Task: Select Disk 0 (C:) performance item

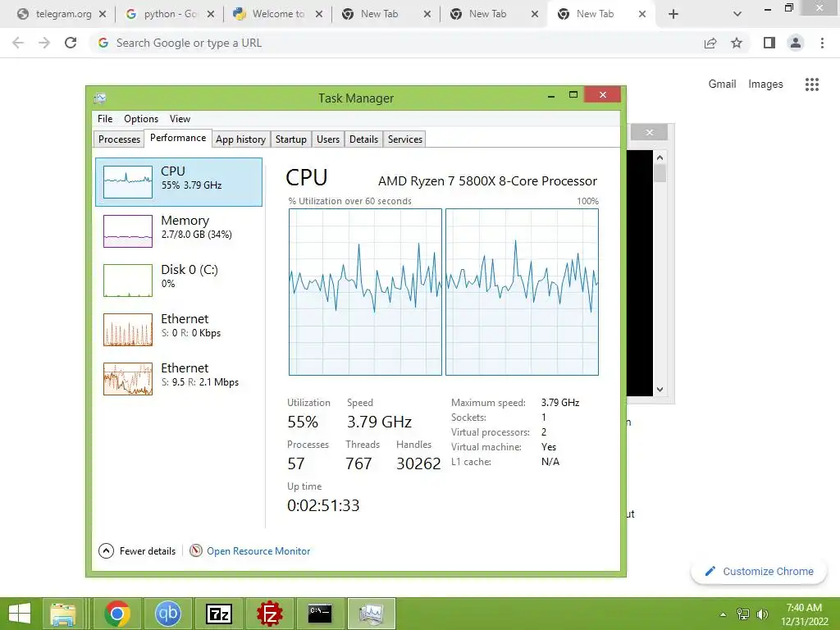Action: point(178,281)
